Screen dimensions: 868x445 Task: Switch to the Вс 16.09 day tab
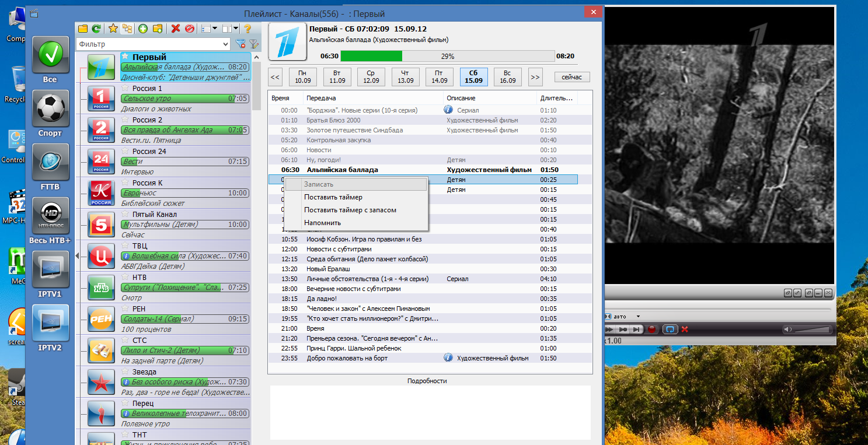[x=508, y=76]
